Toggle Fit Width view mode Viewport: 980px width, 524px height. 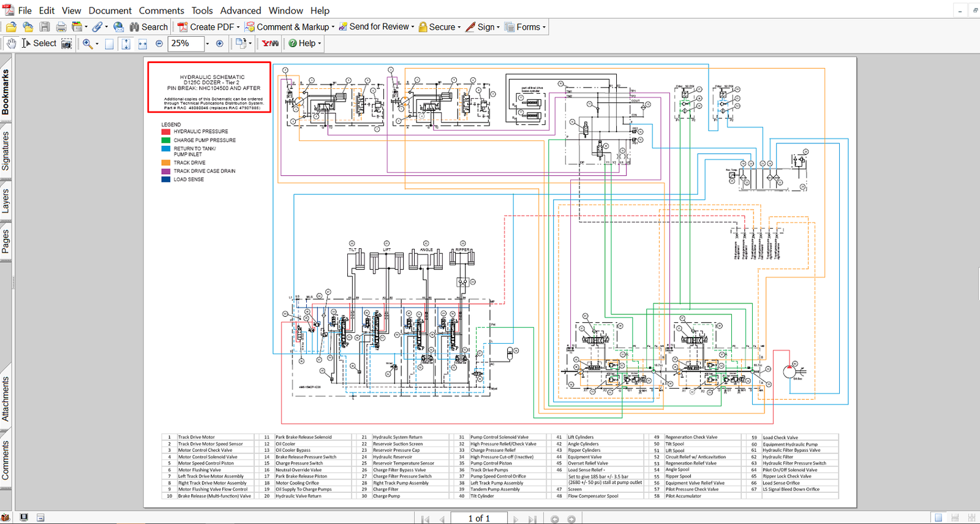click(x=143, y=44)
